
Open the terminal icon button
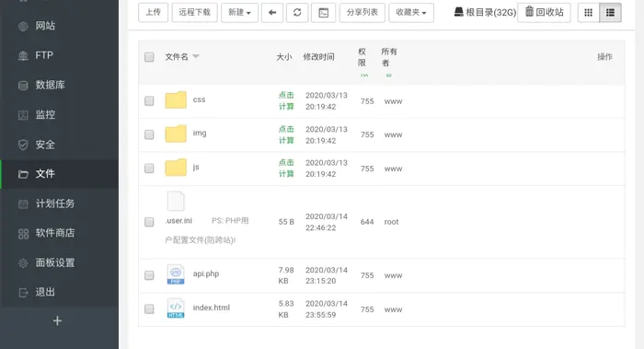324,12
